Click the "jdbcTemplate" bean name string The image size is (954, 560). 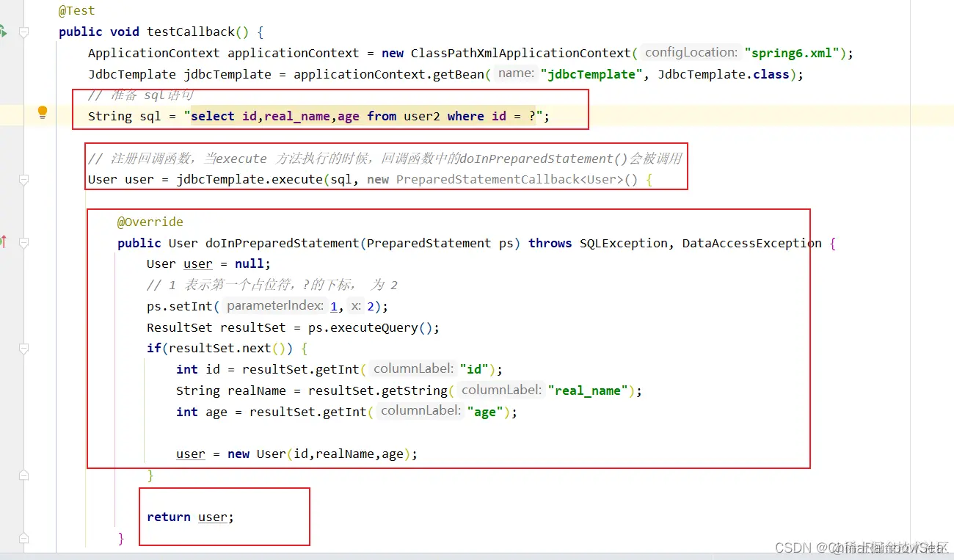tap(591, 74)
